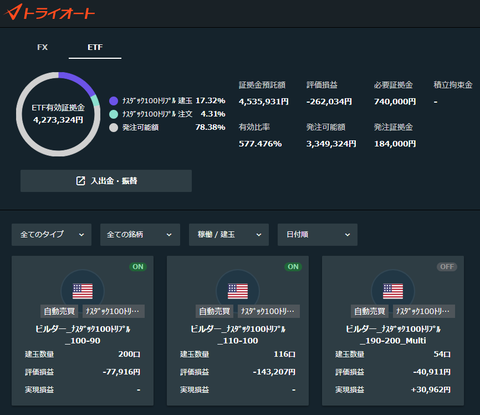Click the 必要証拠金 value 740,000円

click(395, 102)
